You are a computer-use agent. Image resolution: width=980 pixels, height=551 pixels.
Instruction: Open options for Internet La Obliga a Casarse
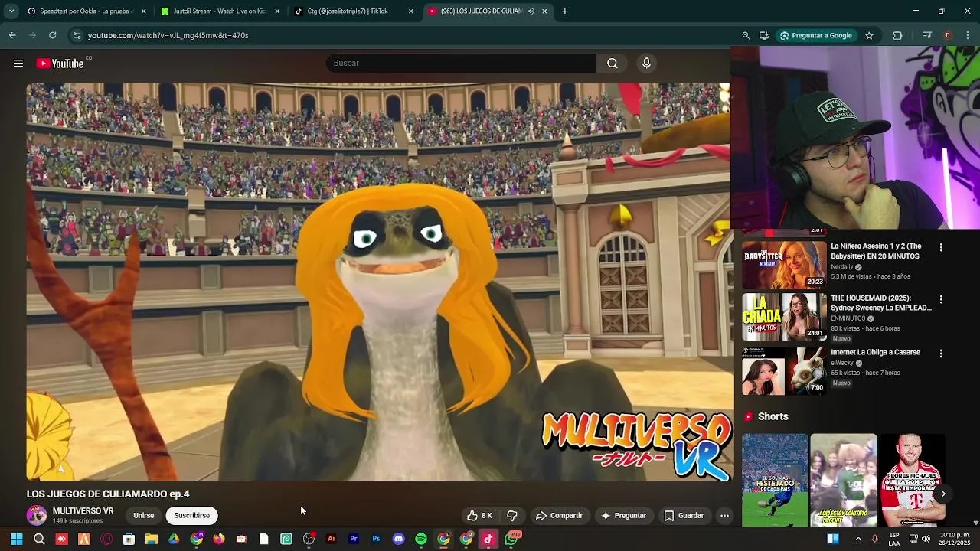[941, 354]
